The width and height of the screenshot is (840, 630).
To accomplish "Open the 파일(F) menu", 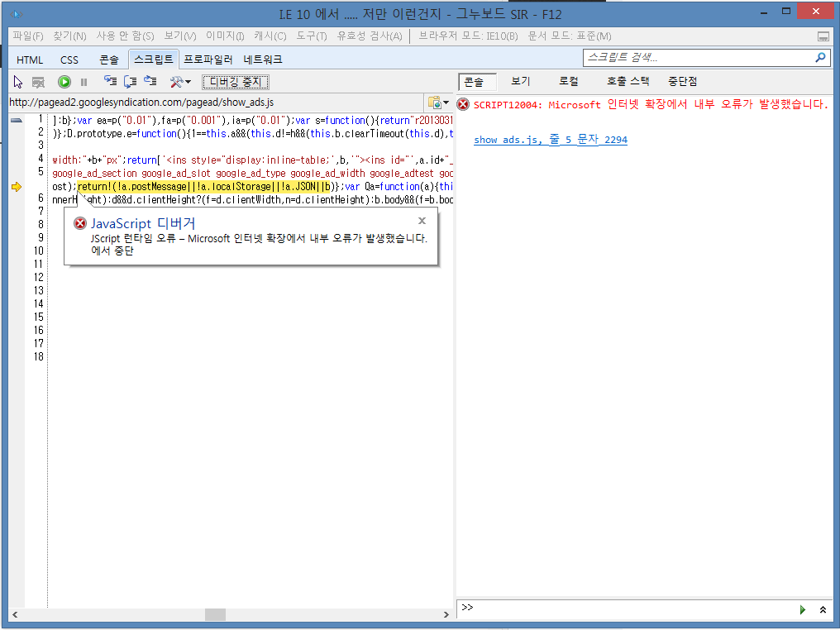I will pyautogui.click(x=28, y=36).
